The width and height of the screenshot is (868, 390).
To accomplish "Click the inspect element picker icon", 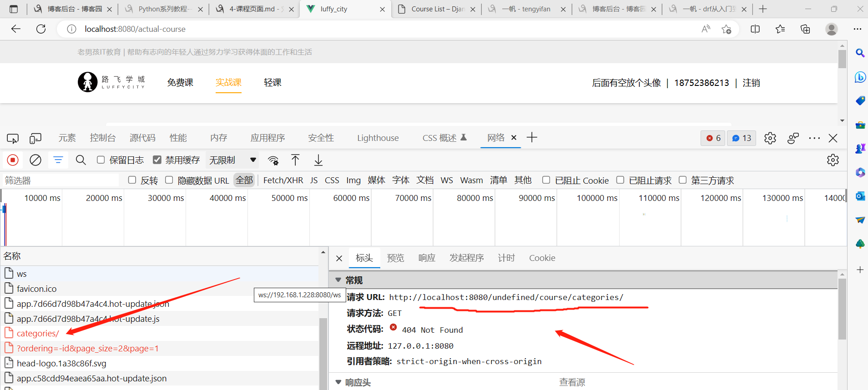I will [x=13, y=138].
